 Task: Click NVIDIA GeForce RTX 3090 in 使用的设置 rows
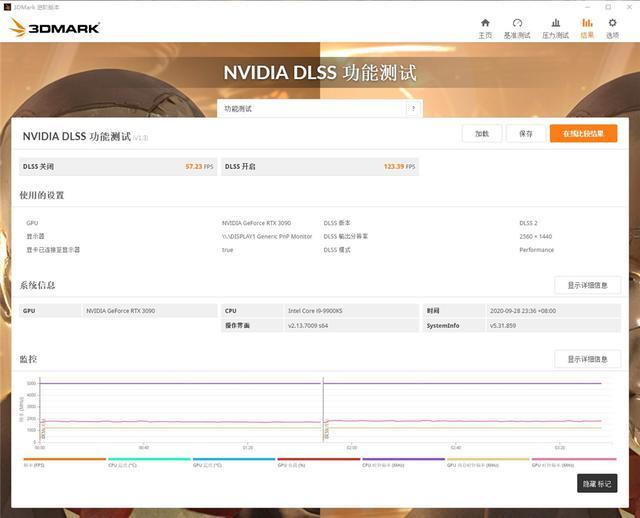(256, 223)
